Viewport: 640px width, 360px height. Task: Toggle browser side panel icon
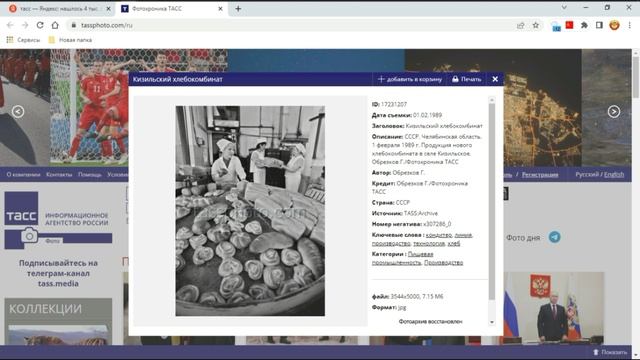tap(599, 25)
